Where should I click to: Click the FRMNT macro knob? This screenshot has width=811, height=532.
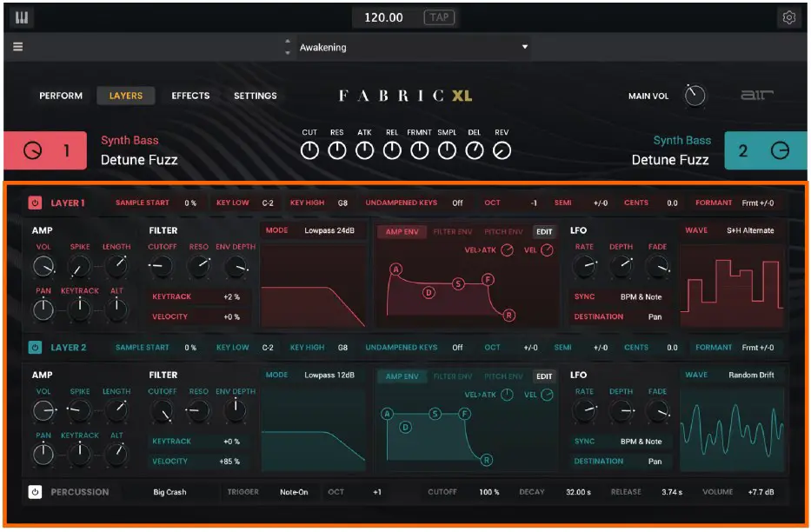419,151
